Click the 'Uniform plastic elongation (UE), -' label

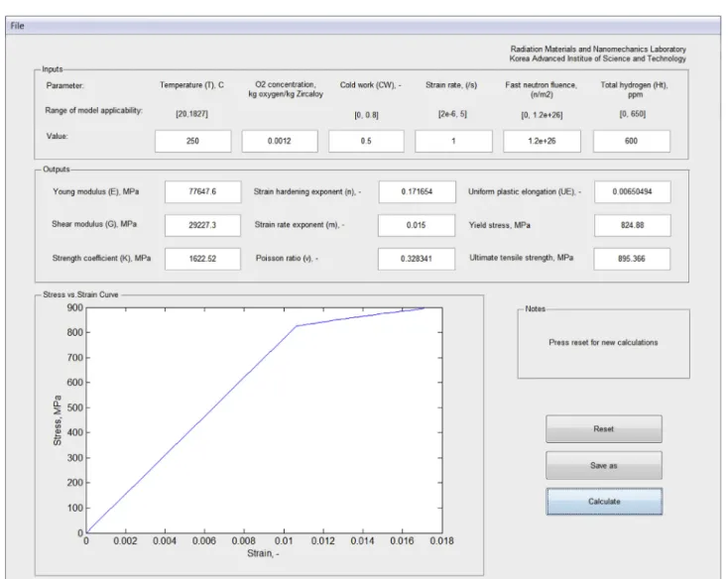[x=525, y=191]
